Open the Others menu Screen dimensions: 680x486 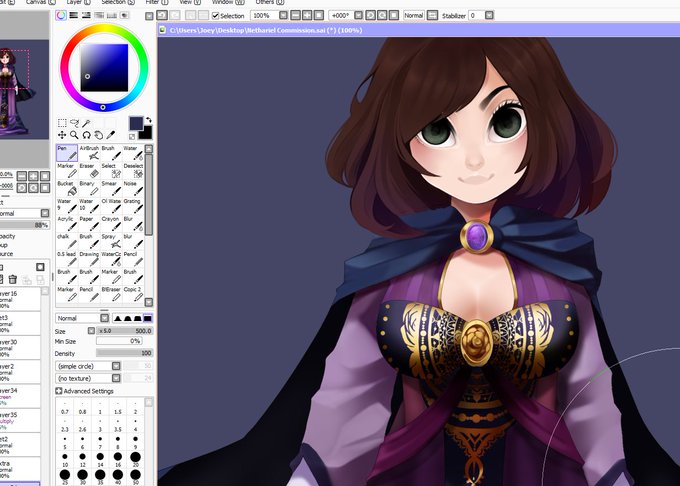[x=270, y=2]
